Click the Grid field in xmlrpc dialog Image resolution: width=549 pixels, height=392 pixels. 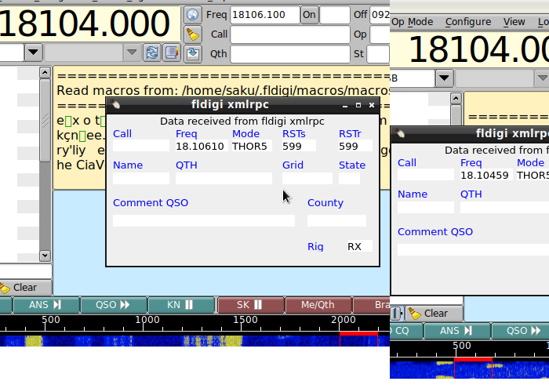307,178
